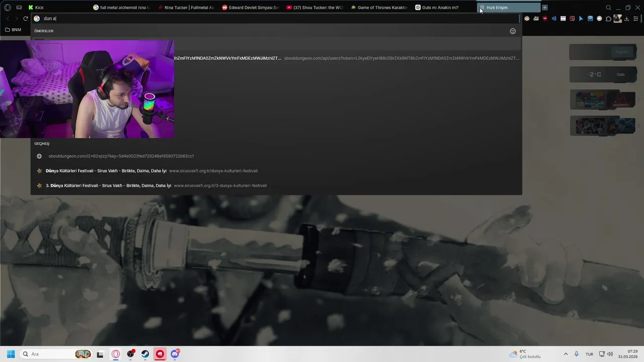Screen dimensions: 644x362
Task: Click the red magnifier extension icon
Action: point(572,19)
